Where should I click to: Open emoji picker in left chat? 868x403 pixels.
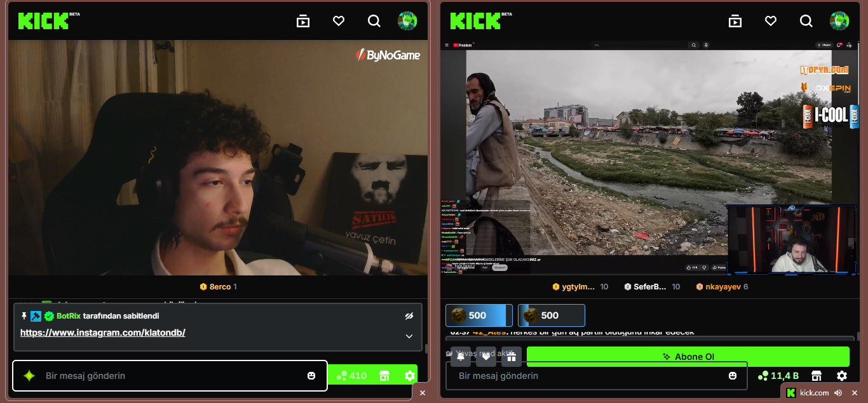tap(311, 376)
